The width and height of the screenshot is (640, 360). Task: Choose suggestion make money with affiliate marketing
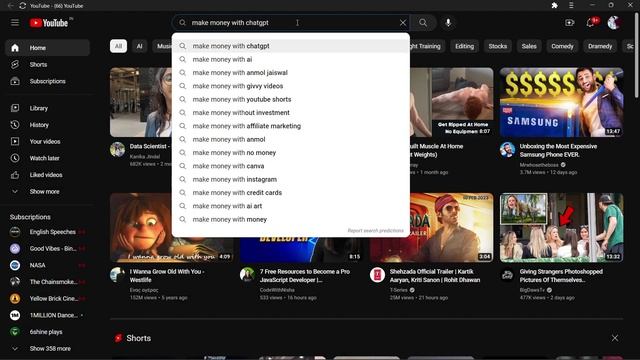(x=291, y=126)
